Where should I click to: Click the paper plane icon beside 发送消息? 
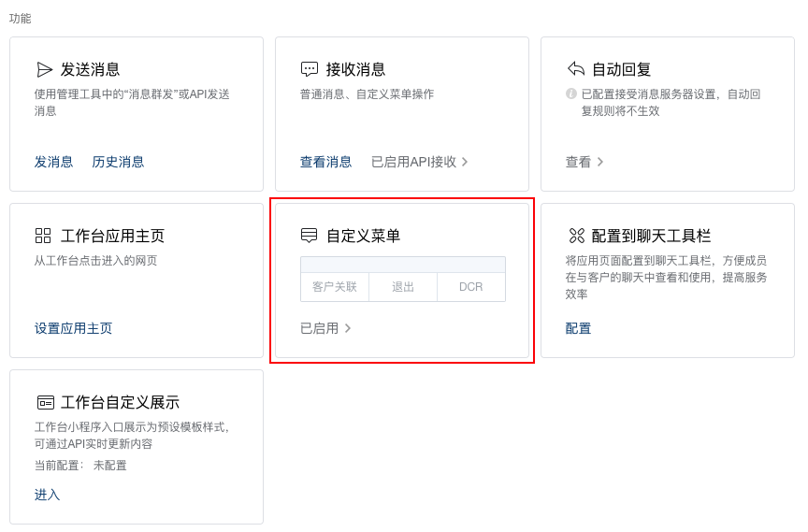[x=44, y=69]
